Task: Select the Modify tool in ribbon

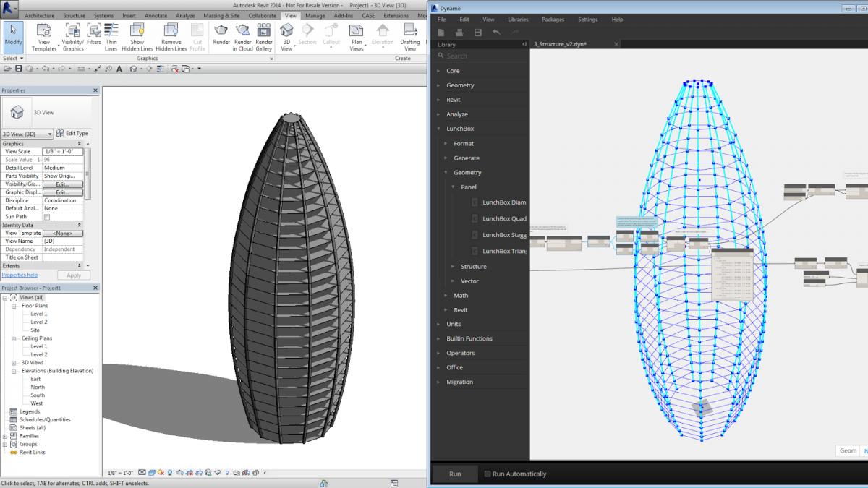Action: click(13, 36)
